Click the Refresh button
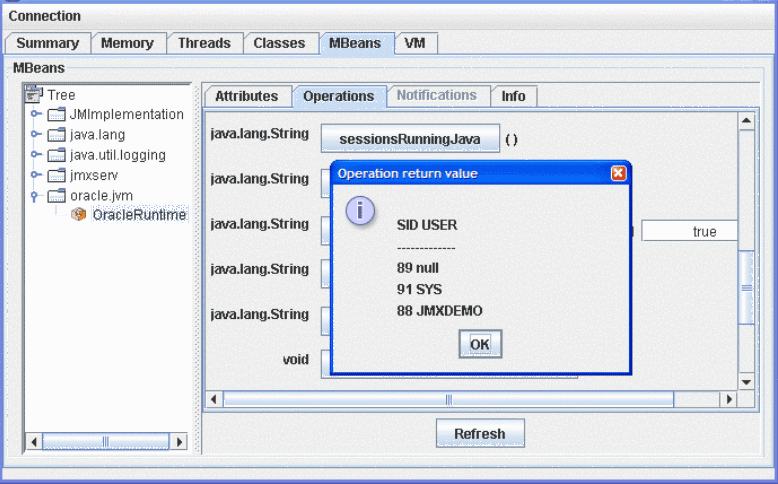Image resolution: width=778 pixels, height=484 pixels. click(480, 433)
